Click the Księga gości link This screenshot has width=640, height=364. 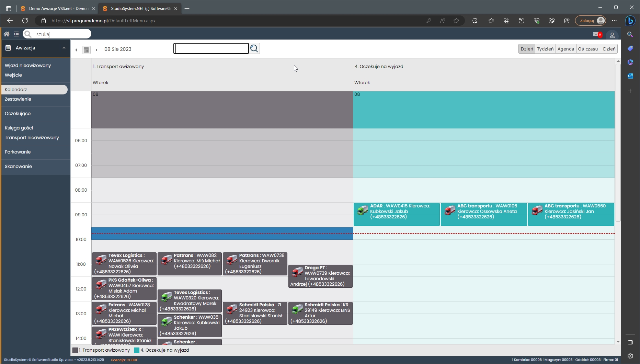(19, 128)
